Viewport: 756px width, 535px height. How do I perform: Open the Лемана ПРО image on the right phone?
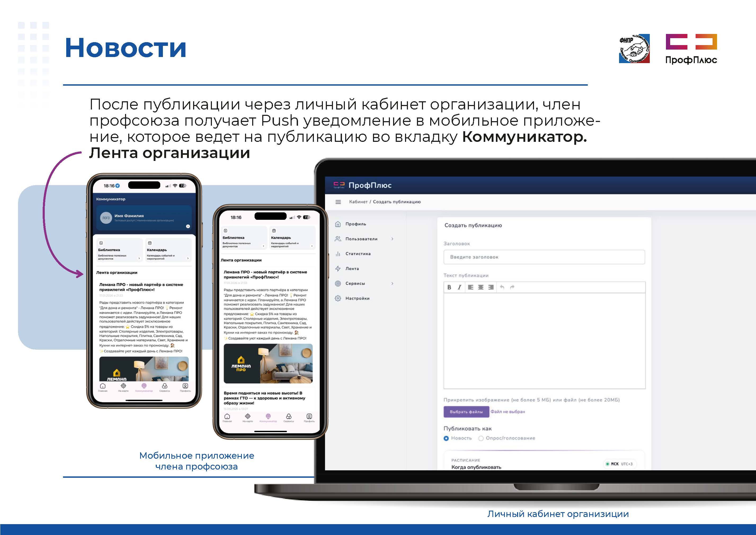268,363
